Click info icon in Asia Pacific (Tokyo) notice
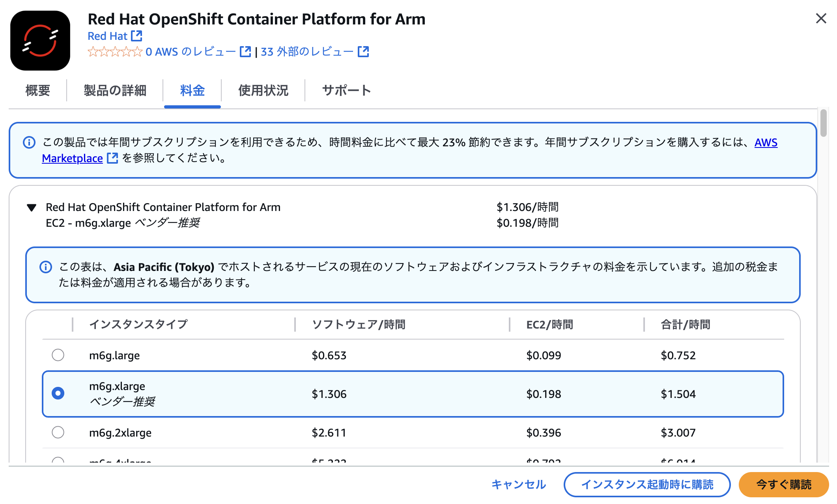Image resolution: width=837 pixels, height=504 pixels. click(x=46, y=267)
